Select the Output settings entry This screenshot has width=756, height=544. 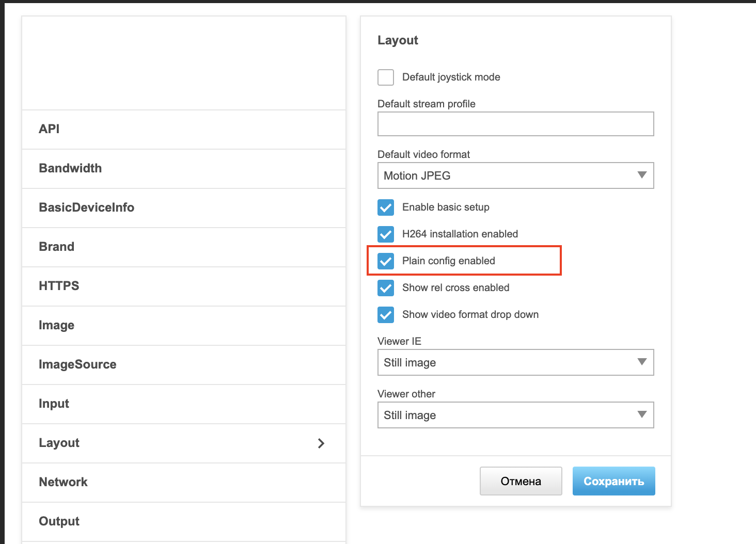click(183, 521)
